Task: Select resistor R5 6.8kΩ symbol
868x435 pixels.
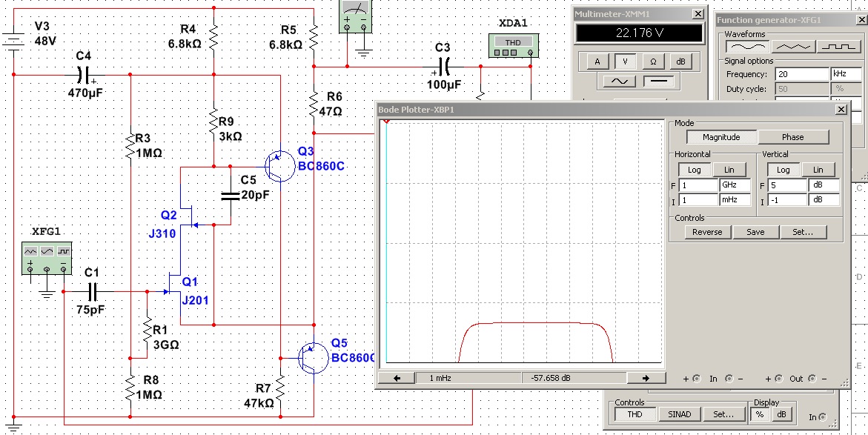Action: coord(314,36)
